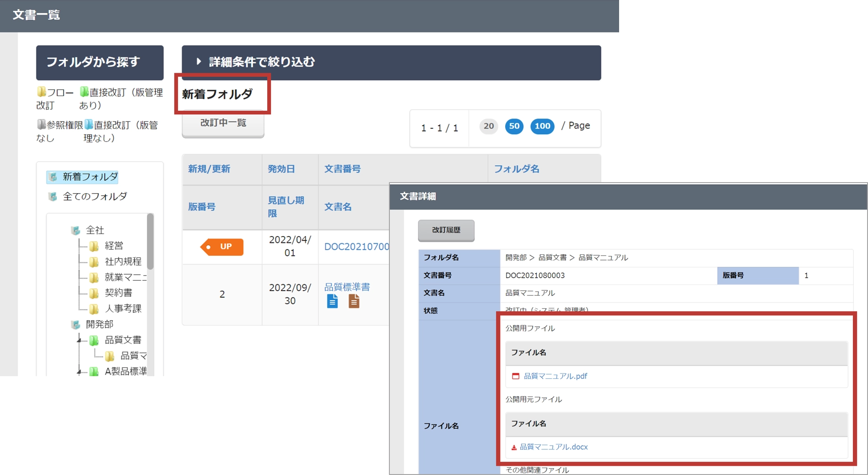Sort by 文書名 column header

338,207
